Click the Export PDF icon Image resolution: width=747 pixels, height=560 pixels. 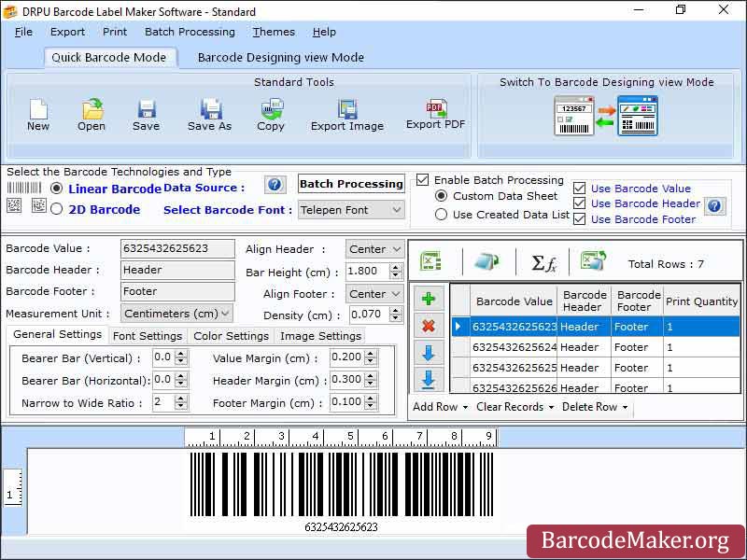click(435, 110)
